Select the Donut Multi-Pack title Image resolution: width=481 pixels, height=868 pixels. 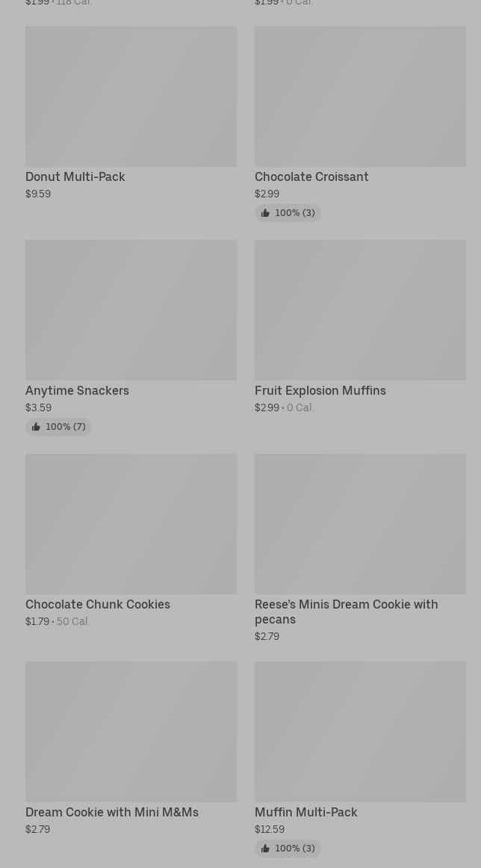pos(75,177)
